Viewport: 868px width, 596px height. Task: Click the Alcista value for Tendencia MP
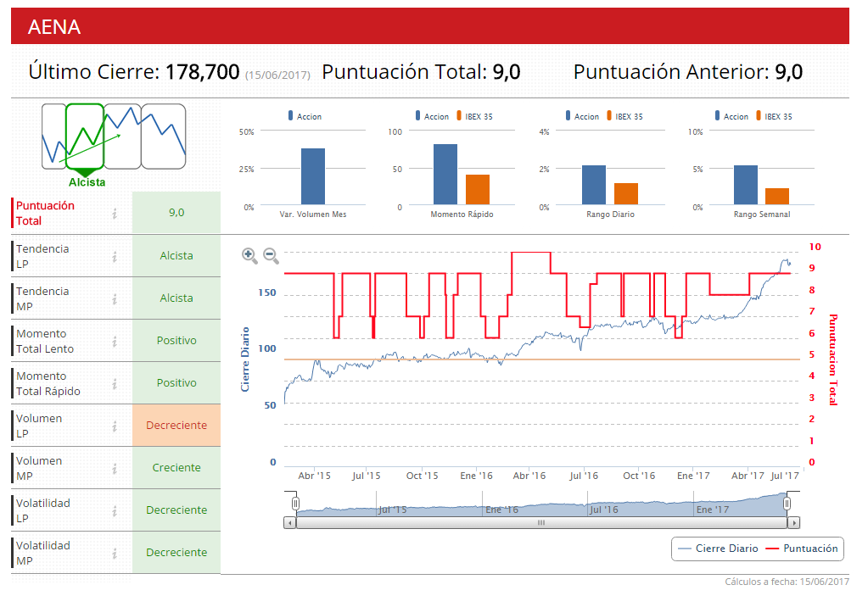pyautogui.click(x=176, y=298)
